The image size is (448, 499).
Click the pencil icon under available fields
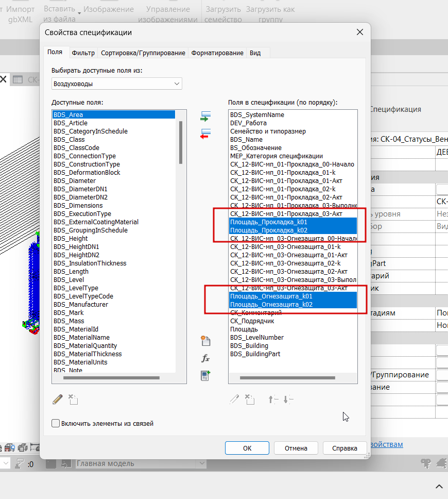tap(58, 399)
